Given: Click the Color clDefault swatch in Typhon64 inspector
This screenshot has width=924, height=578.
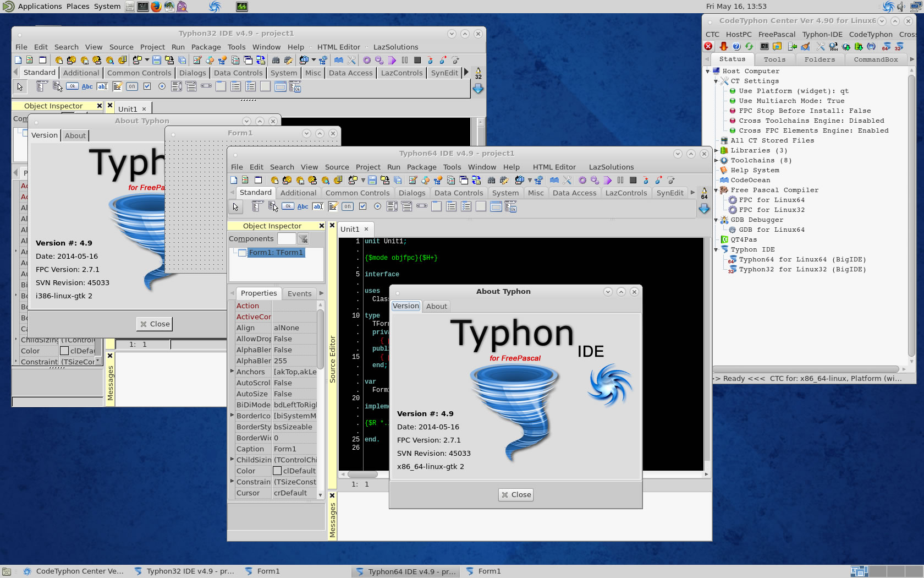Looking at the screenshot, I should click(x=277, y=471).
